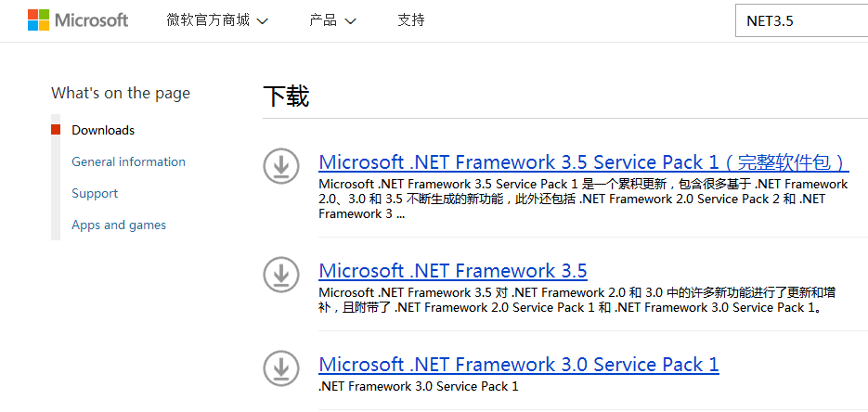This screenshot has height=412, width=868.
Task: Open the 支持 menu item
Action: 410,20
